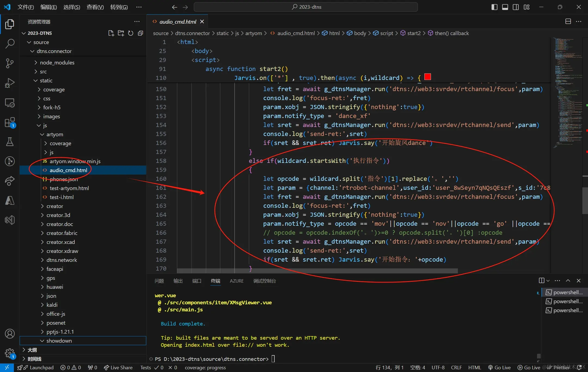This screenshot has height=372, width=588.
Task: Open the Search view in activity bar
Action: click(x=10, y=44)
